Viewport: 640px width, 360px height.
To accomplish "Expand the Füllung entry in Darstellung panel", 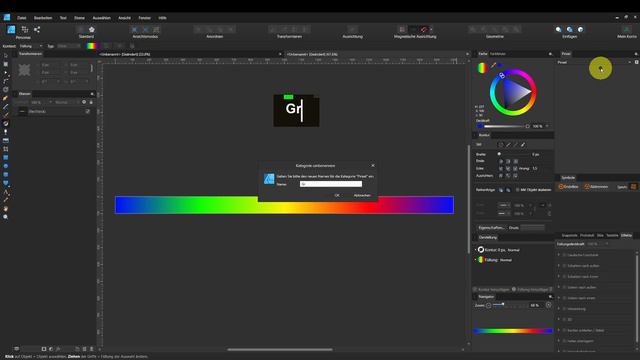I will 476,260.
